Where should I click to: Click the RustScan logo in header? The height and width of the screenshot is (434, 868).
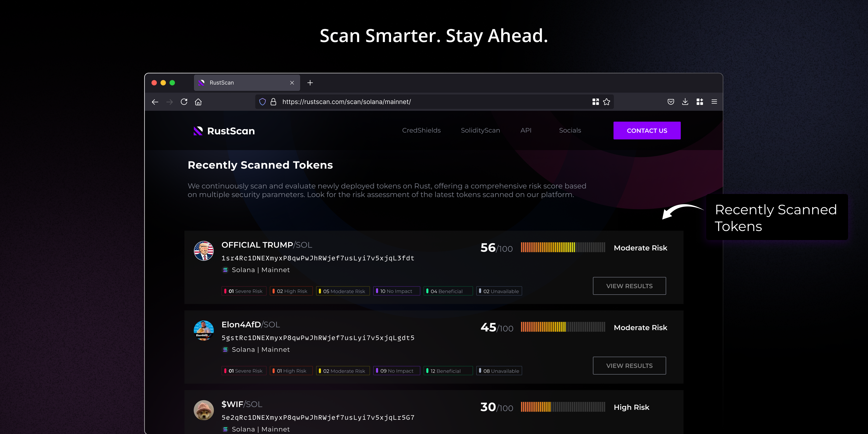click(x=224, y=131)
